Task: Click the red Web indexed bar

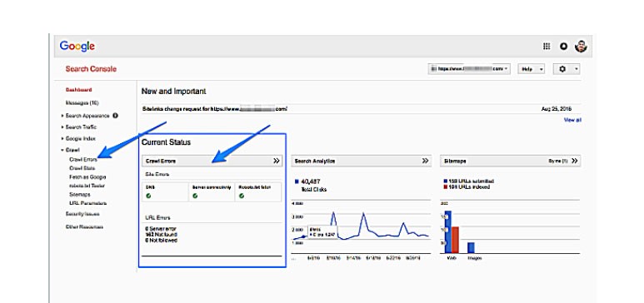Action: pyautogui.click(x=455, y=240)
